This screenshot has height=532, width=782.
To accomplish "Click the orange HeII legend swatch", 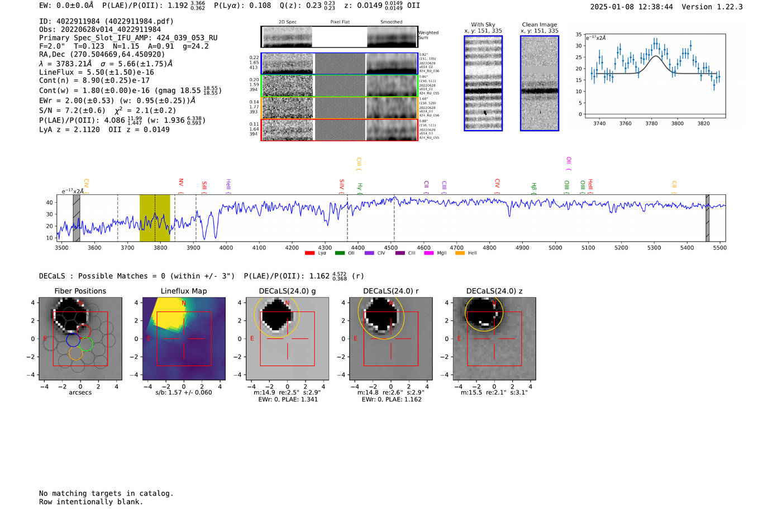I will click(x=460, y=253).
